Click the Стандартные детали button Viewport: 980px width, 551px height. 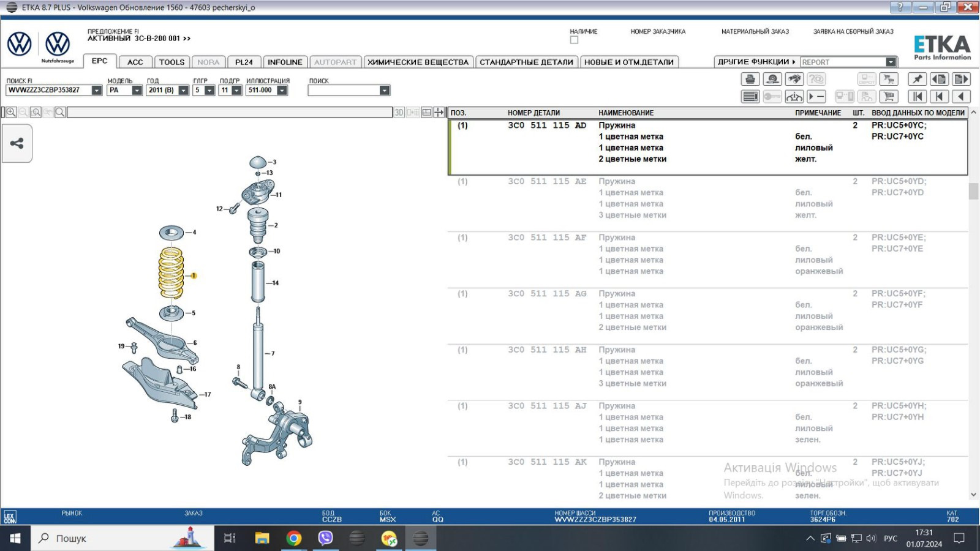click(x=526, y=62)
